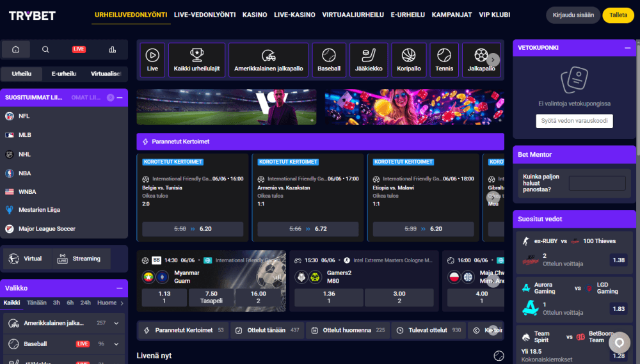Click the yellow Talleta button
This screenshot has width=640, height=364.
tap(618, 15)
